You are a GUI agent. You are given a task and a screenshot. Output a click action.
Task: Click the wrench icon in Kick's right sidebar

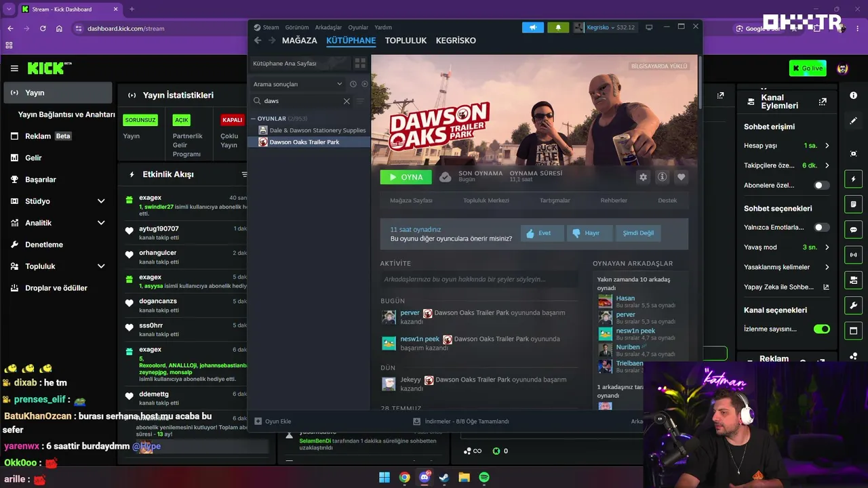tap(853, 305)
